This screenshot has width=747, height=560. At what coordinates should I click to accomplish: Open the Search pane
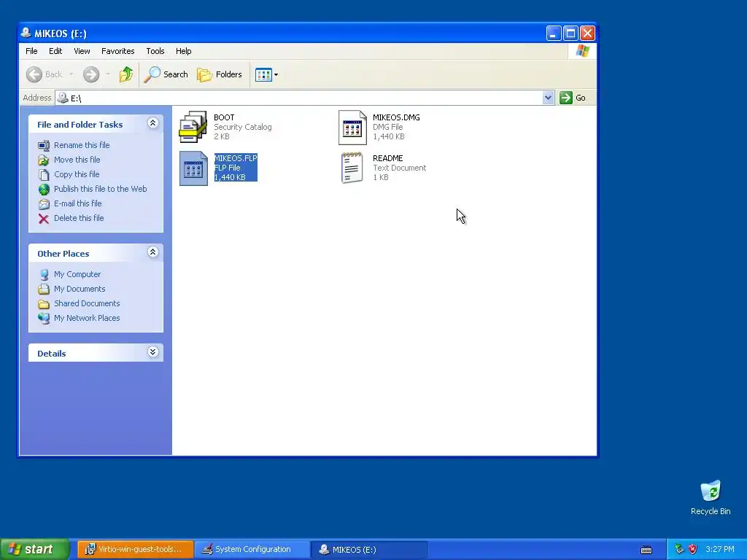(x=166, y=74)
